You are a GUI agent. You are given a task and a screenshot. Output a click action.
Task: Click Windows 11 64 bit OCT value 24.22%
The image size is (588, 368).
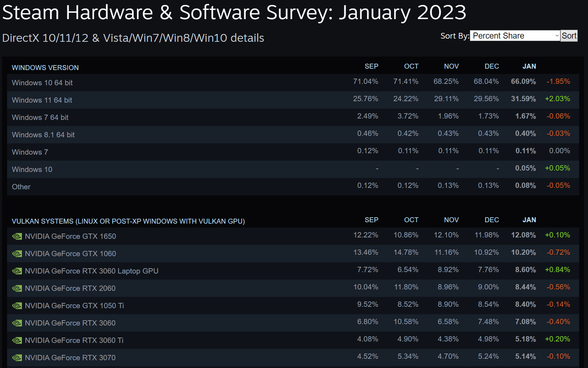406,99
